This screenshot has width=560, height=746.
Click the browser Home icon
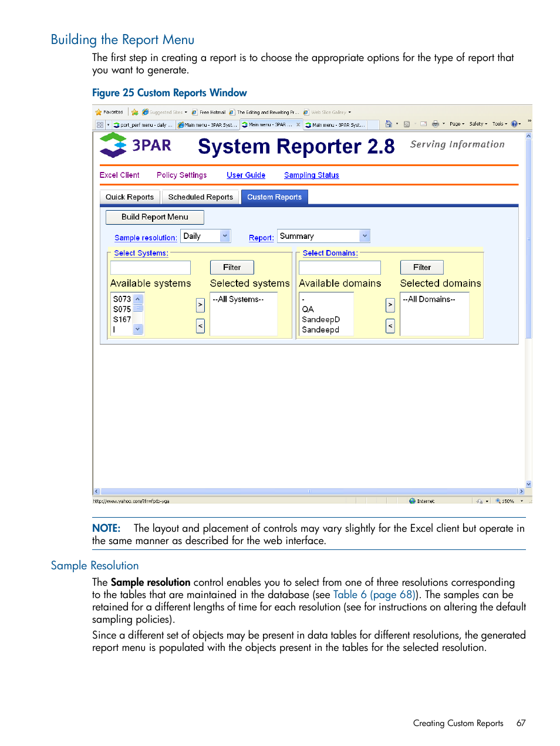click(389, 124)
